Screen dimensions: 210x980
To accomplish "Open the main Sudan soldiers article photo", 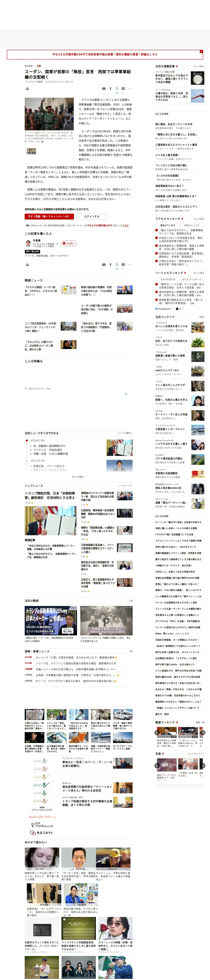I will pos(49,114).
